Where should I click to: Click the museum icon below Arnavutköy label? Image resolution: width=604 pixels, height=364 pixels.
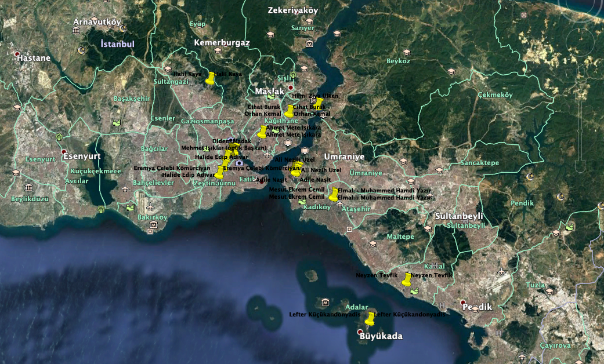coord(76,29)
